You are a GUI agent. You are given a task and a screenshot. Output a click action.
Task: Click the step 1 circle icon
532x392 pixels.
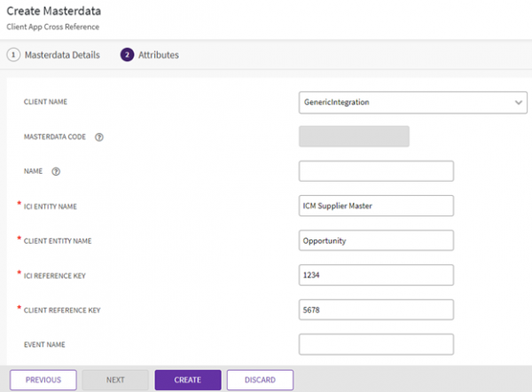[x=13, y=55]
